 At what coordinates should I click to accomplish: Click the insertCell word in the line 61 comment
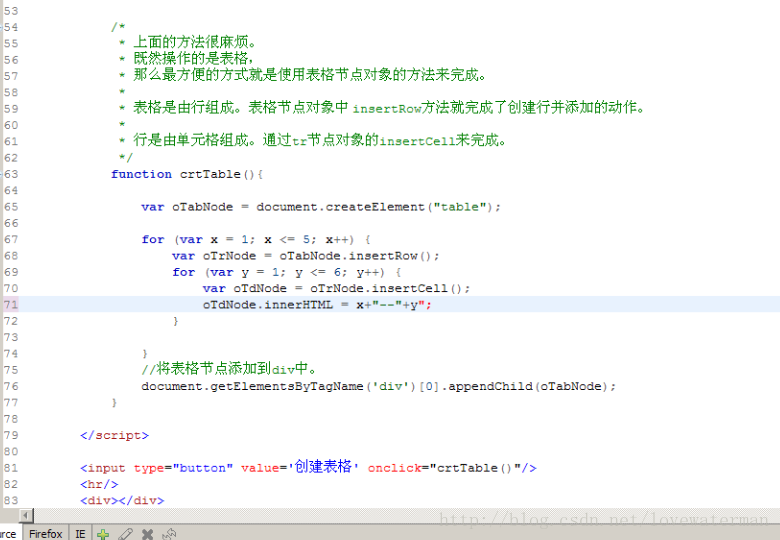[417, 141]
